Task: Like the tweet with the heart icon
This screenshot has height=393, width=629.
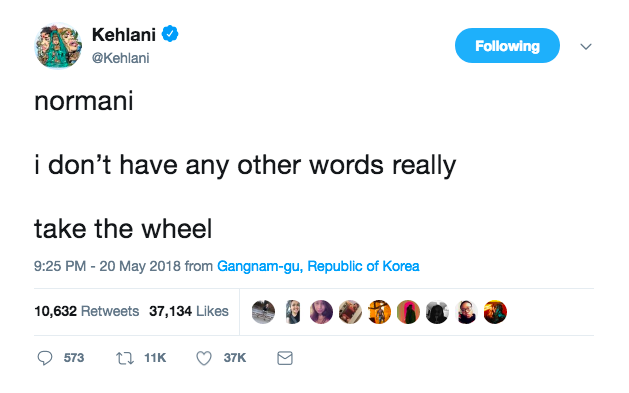Action: click(204, 358)
